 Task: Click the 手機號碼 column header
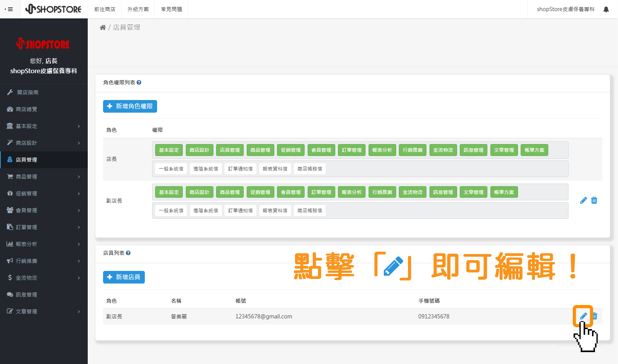click(x=429, y=301)
